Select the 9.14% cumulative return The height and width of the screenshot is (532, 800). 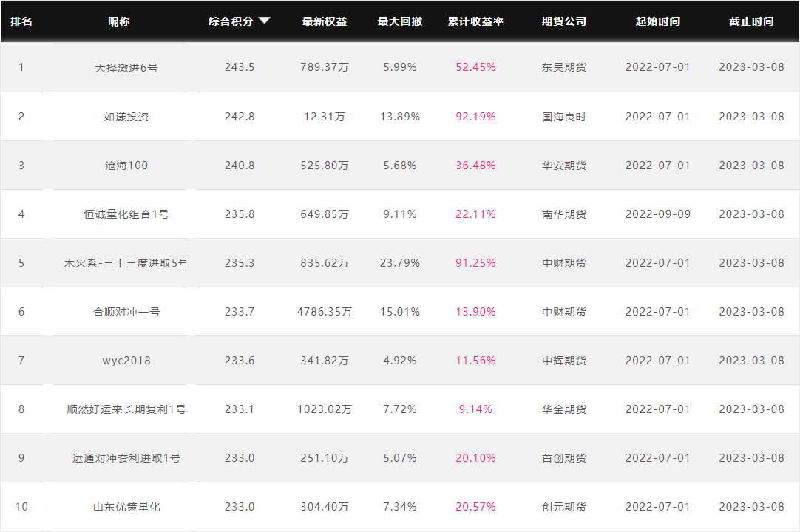[x=475, y=409]
